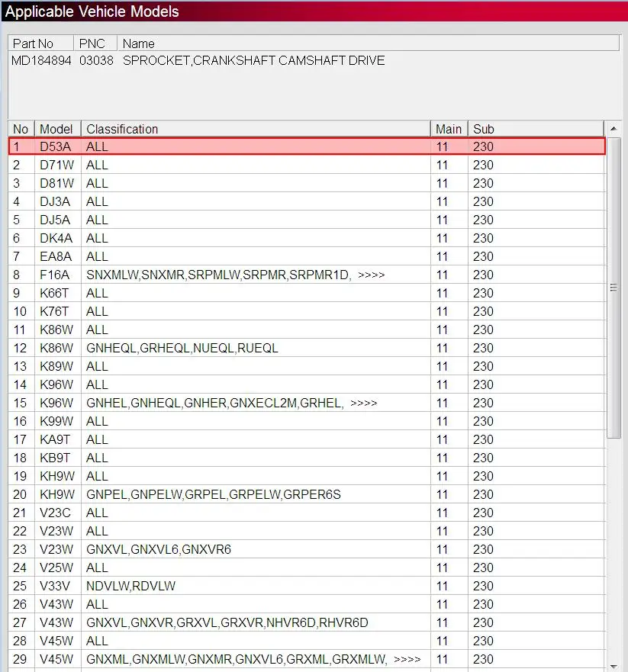Sort by the Classification column header
This screenshot has width=628, height=672.
click(256, 129)
